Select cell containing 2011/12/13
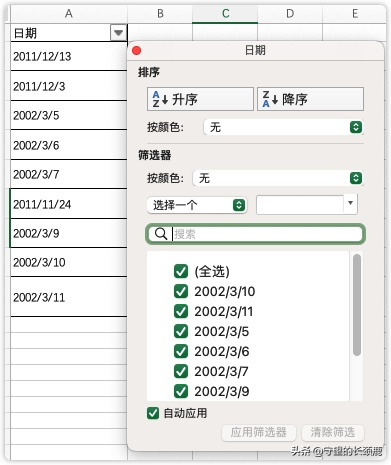 (69, 56)
